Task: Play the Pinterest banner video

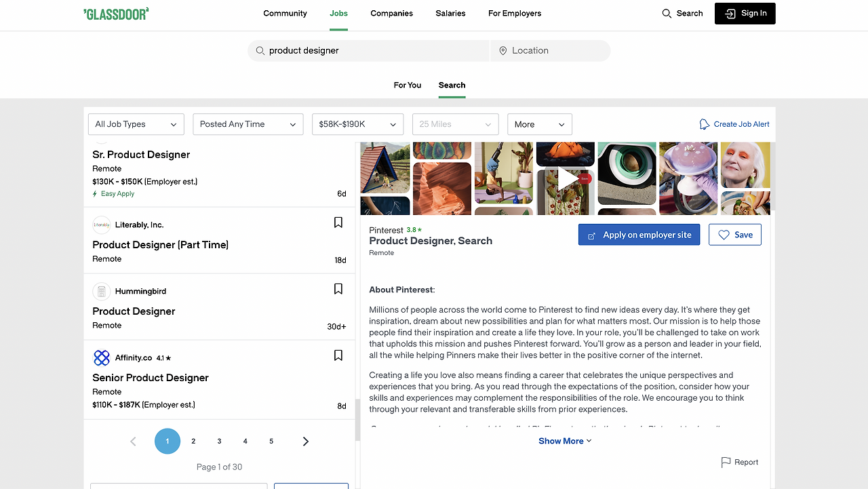Action: (568, 178)
